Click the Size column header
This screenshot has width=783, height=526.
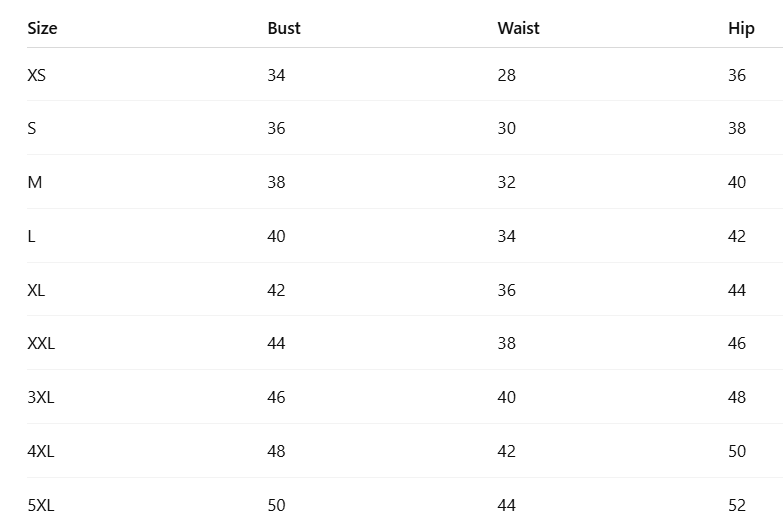point(42,28)
